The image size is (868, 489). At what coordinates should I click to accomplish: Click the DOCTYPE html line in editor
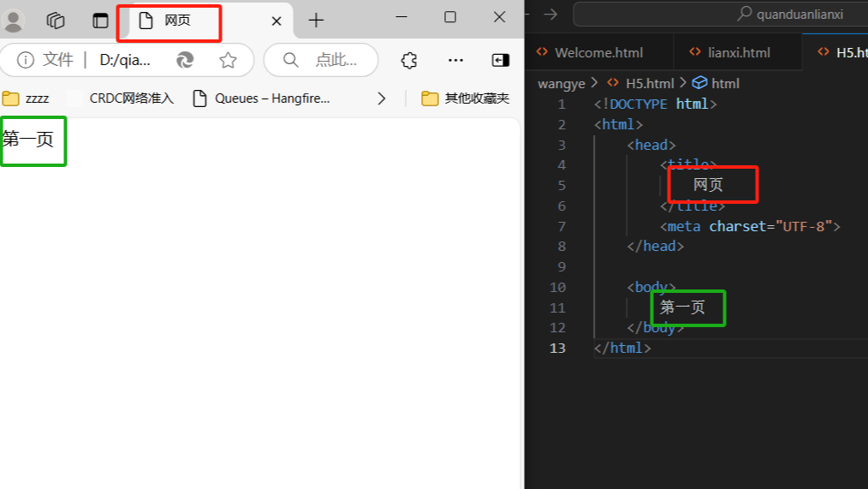(x=656, y=104)
